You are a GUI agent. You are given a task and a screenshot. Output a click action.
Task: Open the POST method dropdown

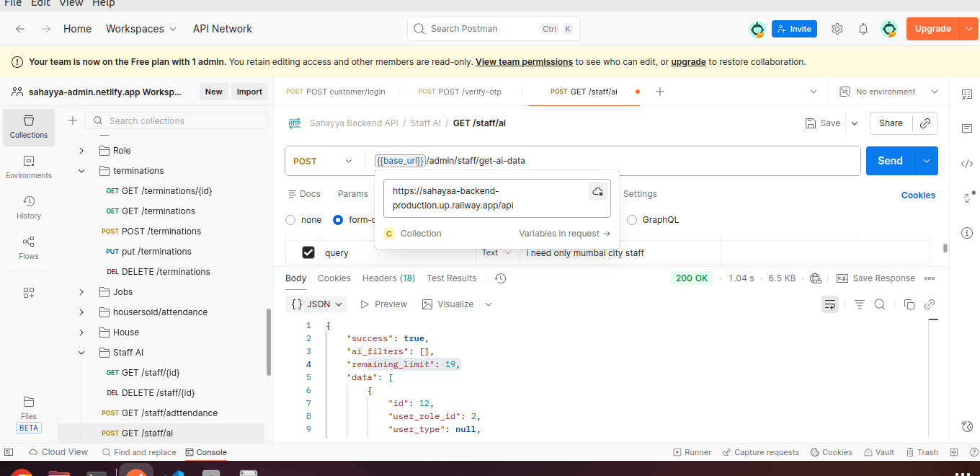pos(324,161)
